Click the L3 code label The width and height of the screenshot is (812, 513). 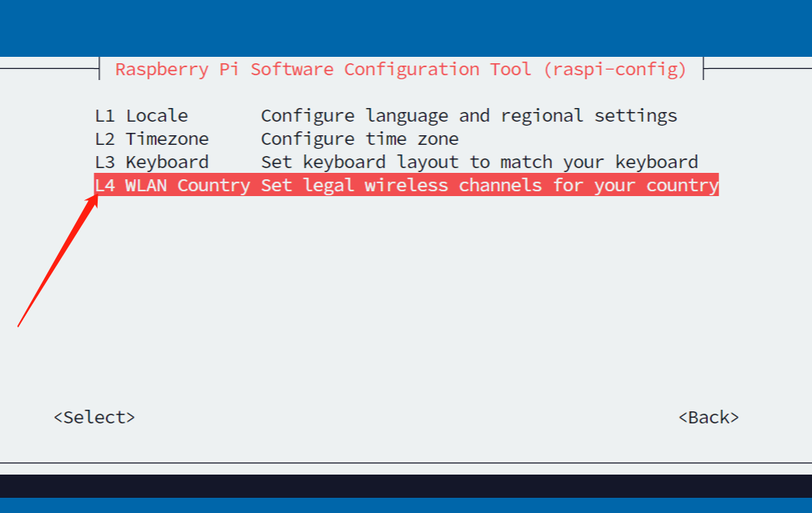point(105,162)
